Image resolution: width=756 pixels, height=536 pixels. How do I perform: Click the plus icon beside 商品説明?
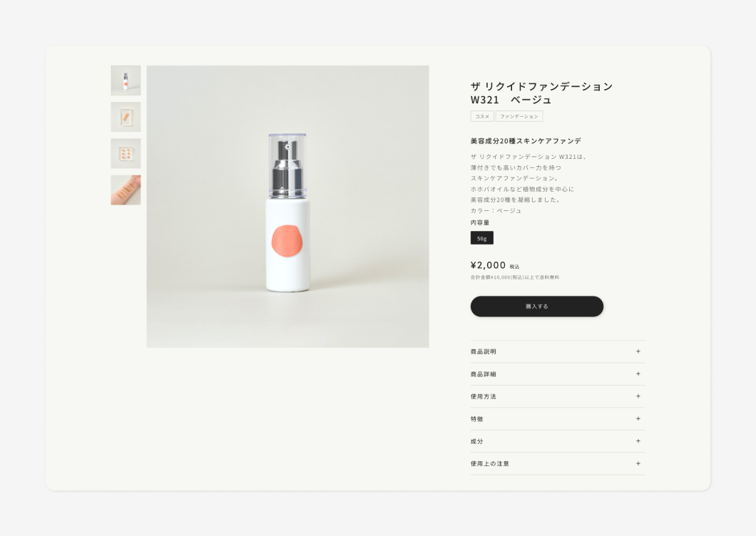[x=638, y=351]
